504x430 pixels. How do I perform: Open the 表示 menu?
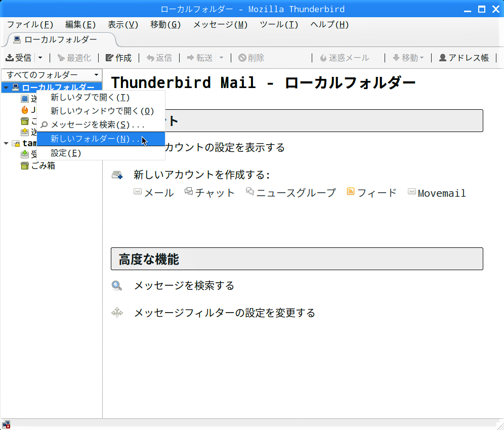point(123,24)
